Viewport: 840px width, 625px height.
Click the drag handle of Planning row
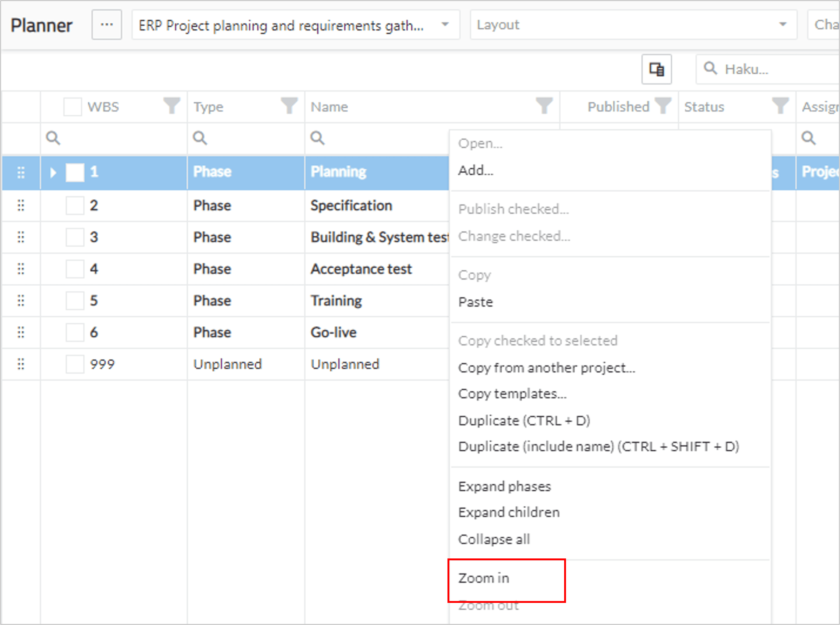click(21, 172)
